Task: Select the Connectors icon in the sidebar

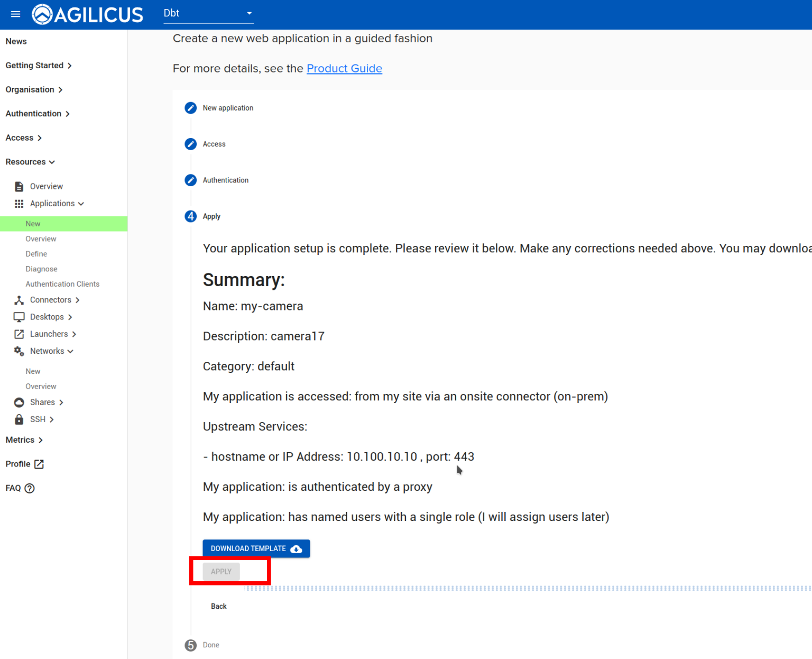Action: (19, 300)
